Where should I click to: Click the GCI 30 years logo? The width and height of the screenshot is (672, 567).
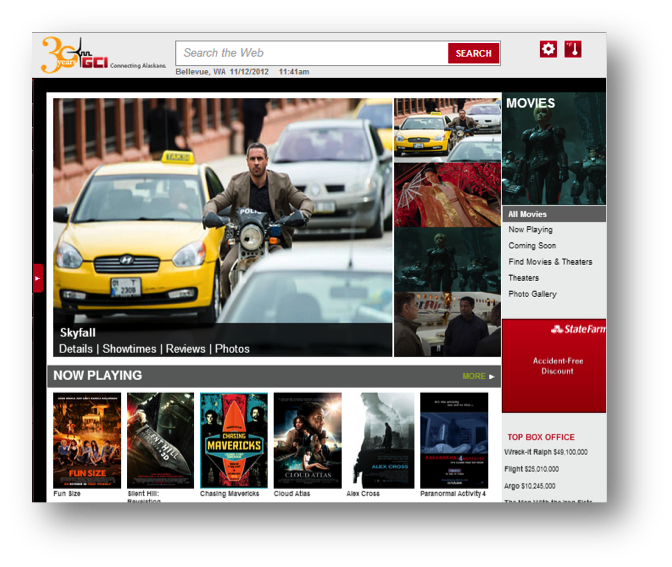[x=103, y=55]
